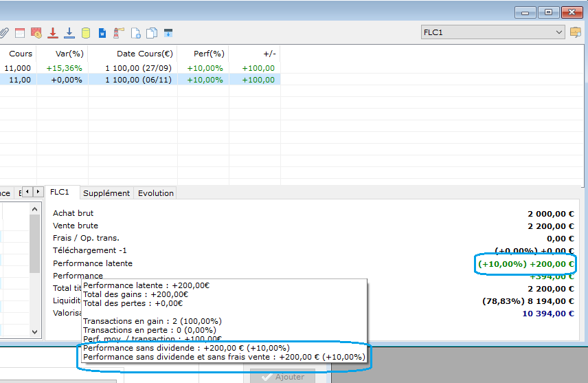The image size is (588, 383).
Task: Open the yellow database cylinder icon
Action: pos(86,33)
